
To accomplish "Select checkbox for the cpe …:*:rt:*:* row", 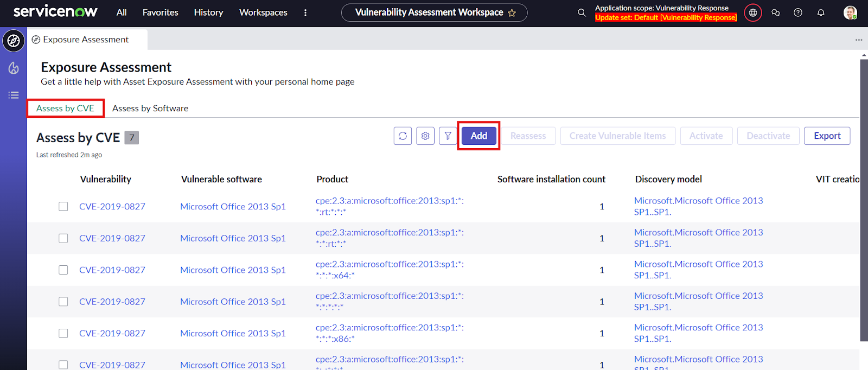I will tap(63, 238).
